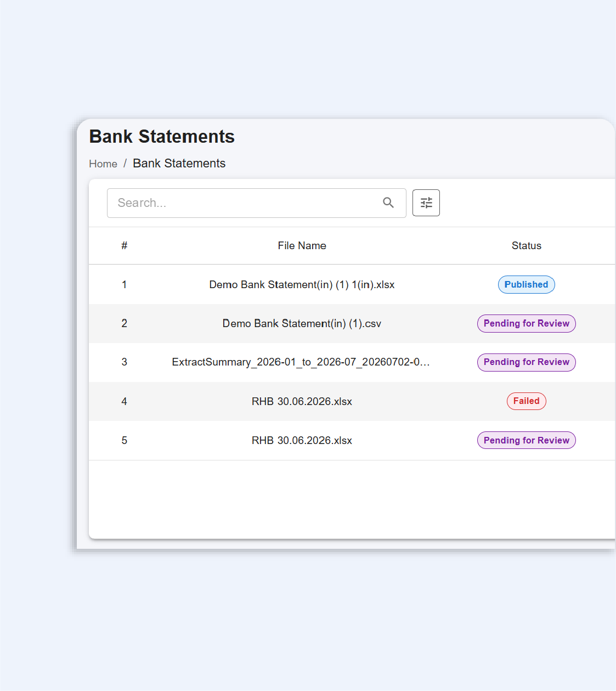The height and width of the screenshot is (691, 616).
Task: Sort by the Status column header
Action: click(x=527, y=245)
